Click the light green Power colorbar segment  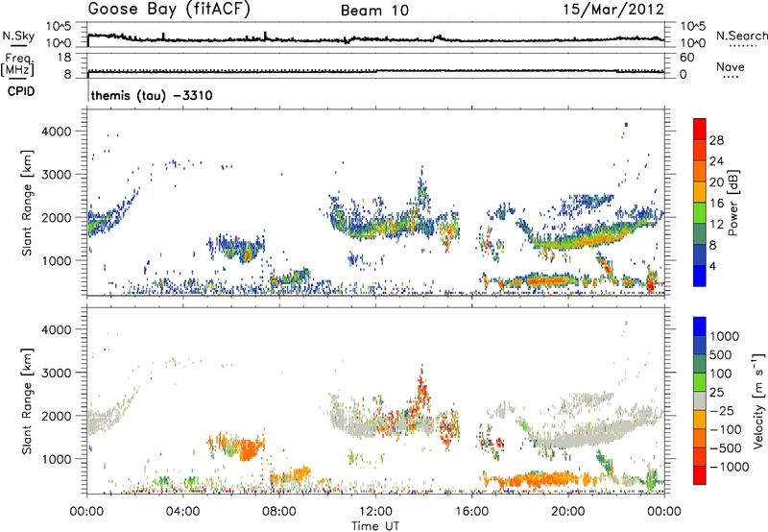(x=700, y=212)
